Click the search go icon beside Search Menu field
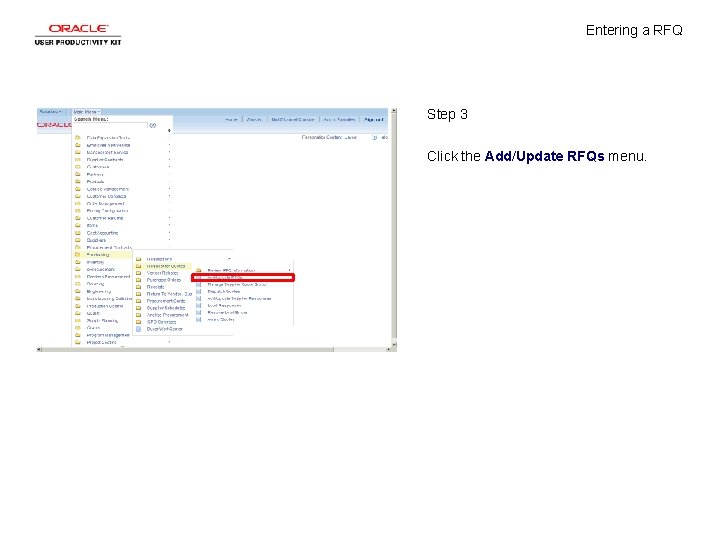Viewport: 720px width, 540px height. tap(152, 125)
